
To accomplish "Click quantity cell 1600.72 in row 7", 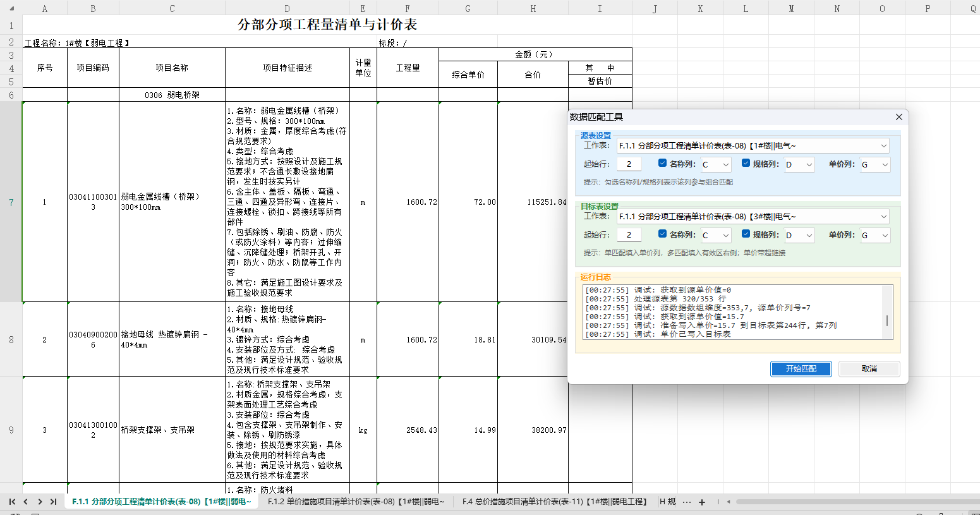I will click(408, 202).
